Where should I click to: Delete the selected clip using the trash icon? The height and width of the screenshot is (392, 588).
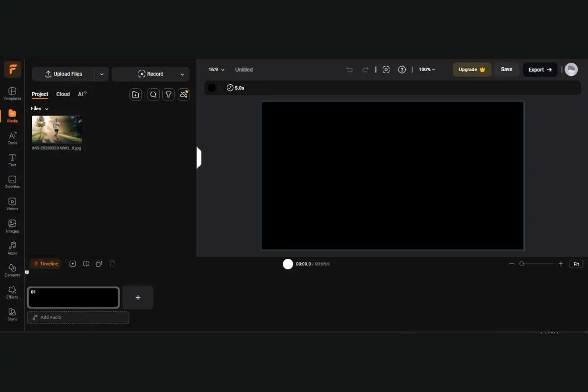(112, 264)
